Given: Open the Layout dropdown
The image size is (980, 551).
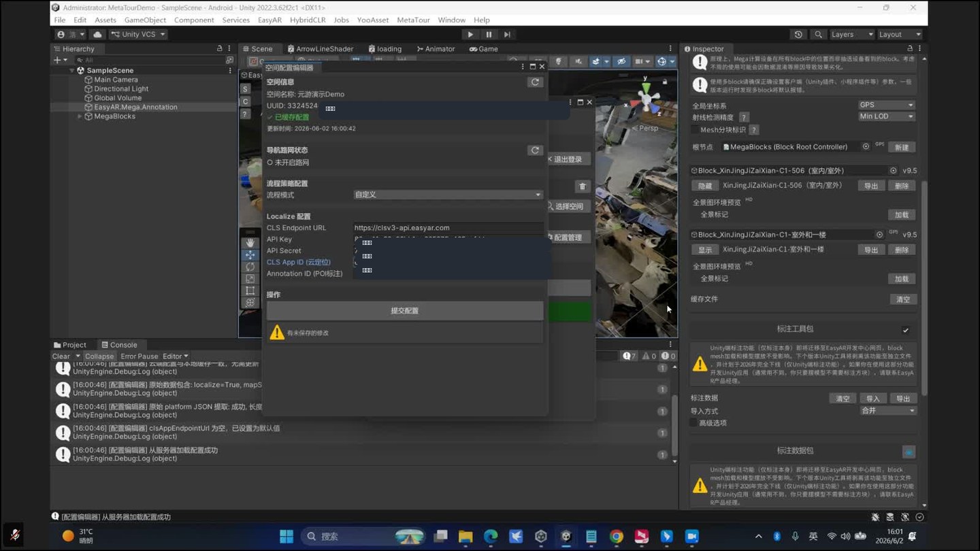Looking at the screenshot, I should [x=900, y=34].
